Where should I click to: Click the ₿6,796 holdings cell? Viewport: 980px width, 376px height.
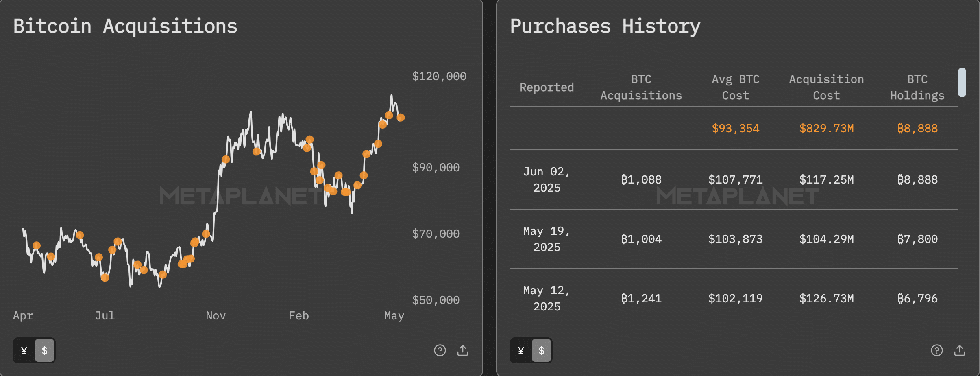(917, 298)
